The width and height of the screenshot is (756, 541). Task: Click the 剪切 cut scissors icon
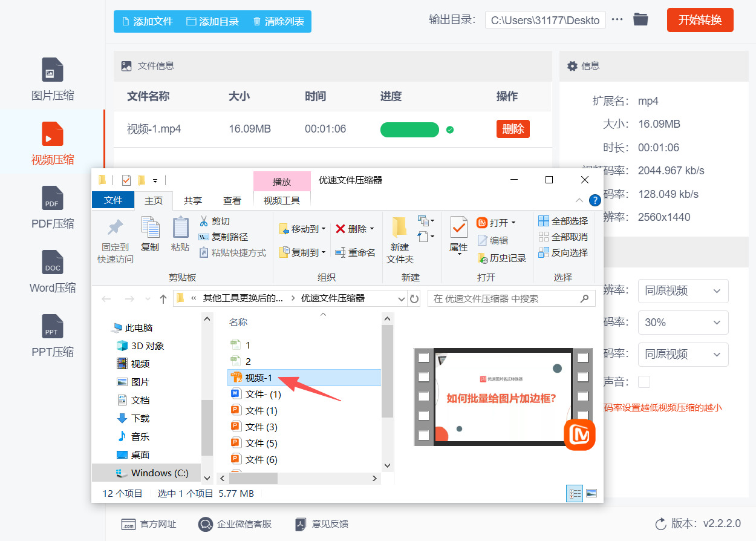204,221
